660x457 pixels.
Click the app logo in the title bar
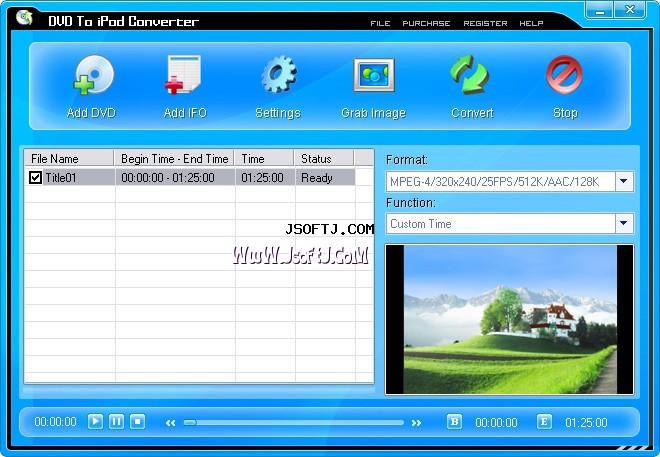pos(24,17)
